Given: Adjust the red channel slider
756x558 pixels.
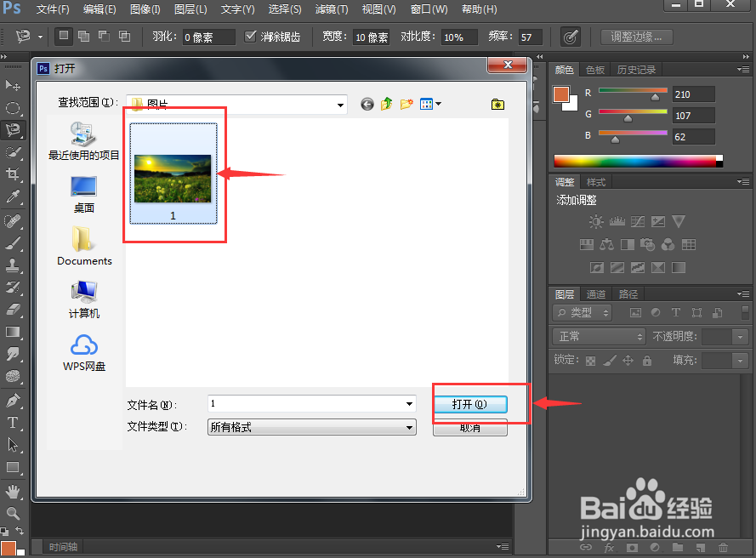Looking at the screenshot, I should (x=655, y=97).
